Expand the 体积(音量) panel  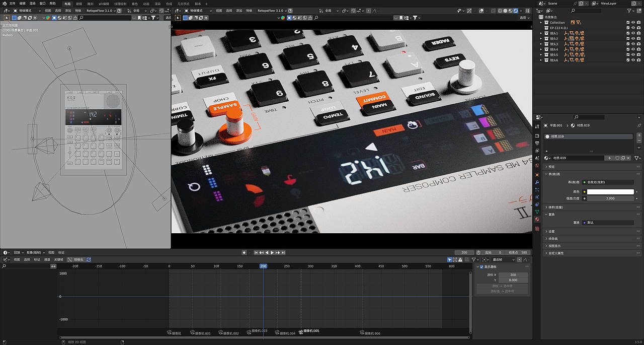[x=592, y=207]
